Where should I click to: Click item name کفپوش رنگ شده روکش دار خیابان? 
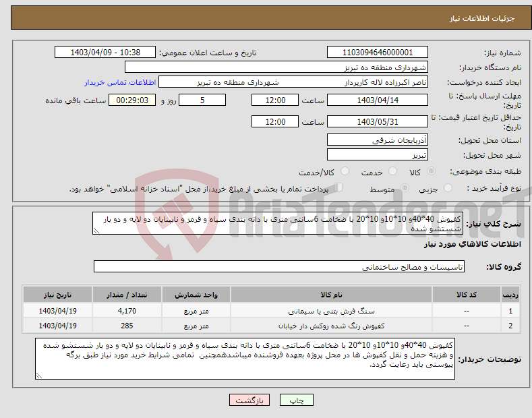tap(331, 326)
